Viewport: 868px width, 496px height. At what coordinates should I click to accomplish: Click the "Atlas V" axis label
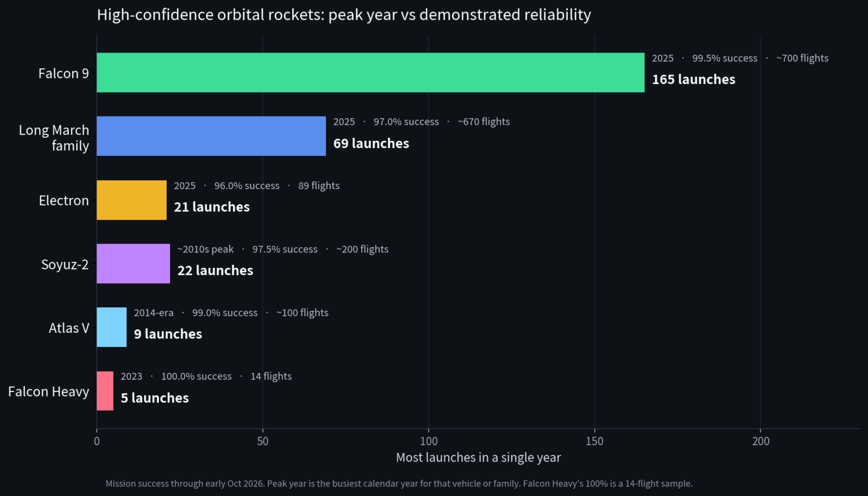(x=69, y=328)
